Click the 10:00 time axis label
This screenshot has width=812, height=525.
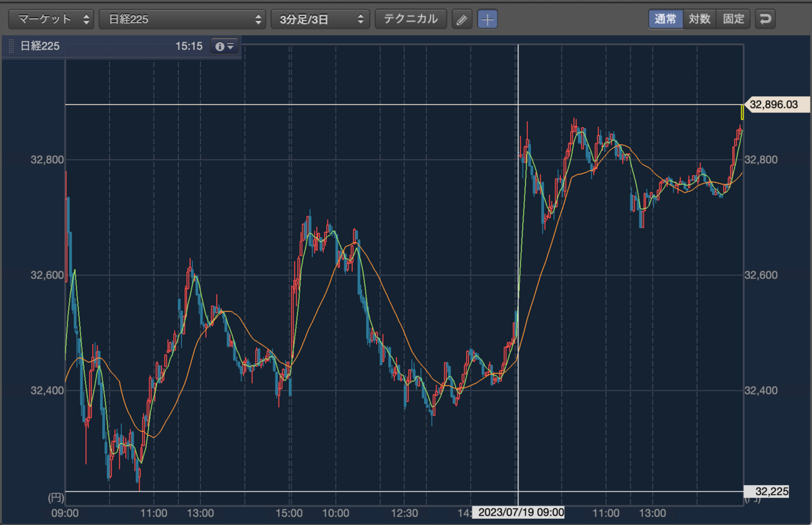(x=336, y=512)
